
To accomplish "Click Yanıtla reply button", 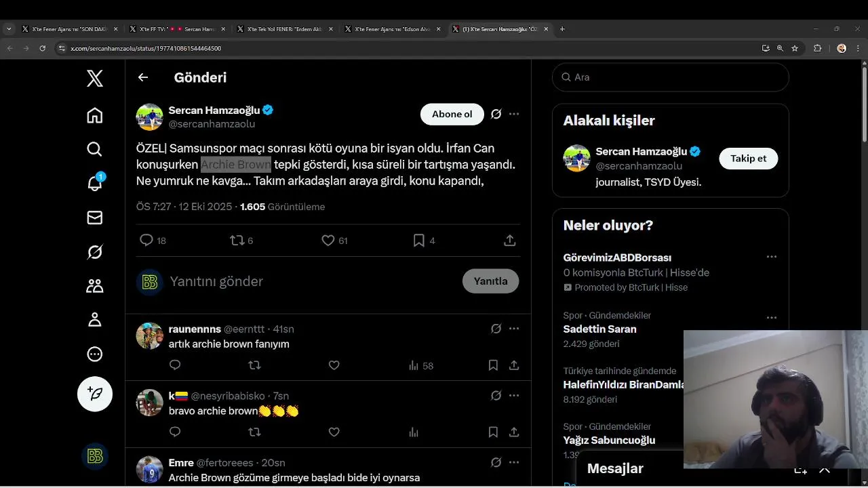I will (490, 281).
